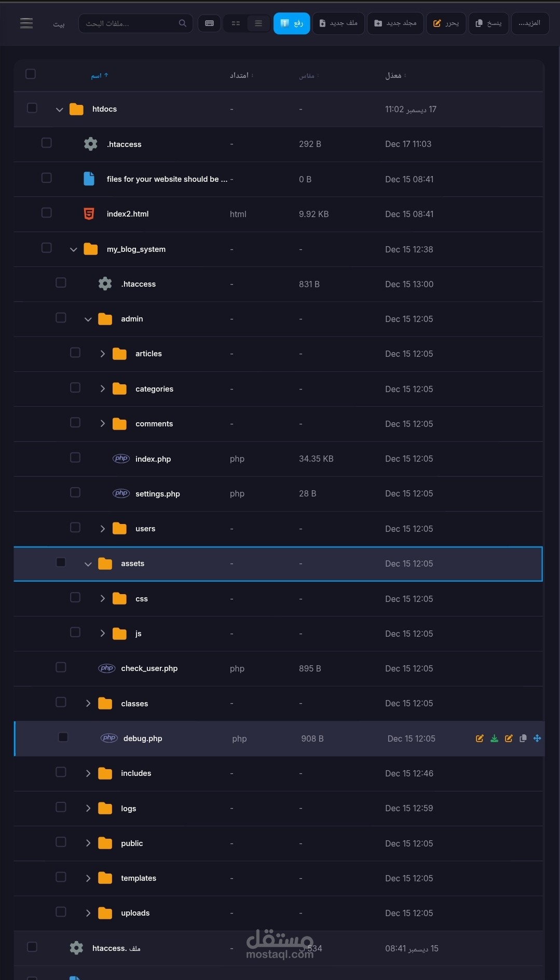Select the check_user.php checkbox
This screenshot has width=560, height=980.
(x=61, y=667)
